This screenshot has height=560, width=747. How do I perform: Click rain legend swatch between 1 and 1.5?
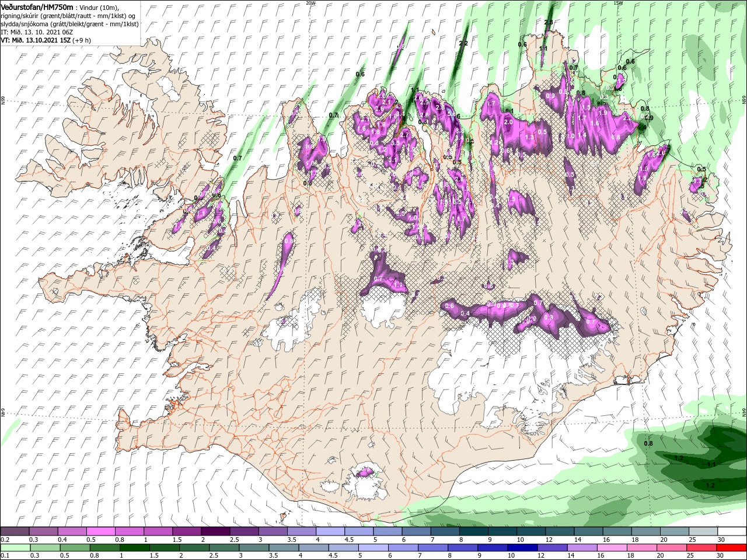(x=134, y=548)
